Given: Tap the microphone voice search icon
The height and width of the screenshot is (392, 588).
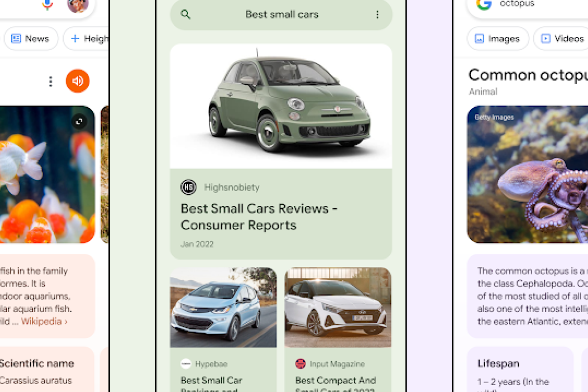Looking at the screenshot, I should coord(48,4).
